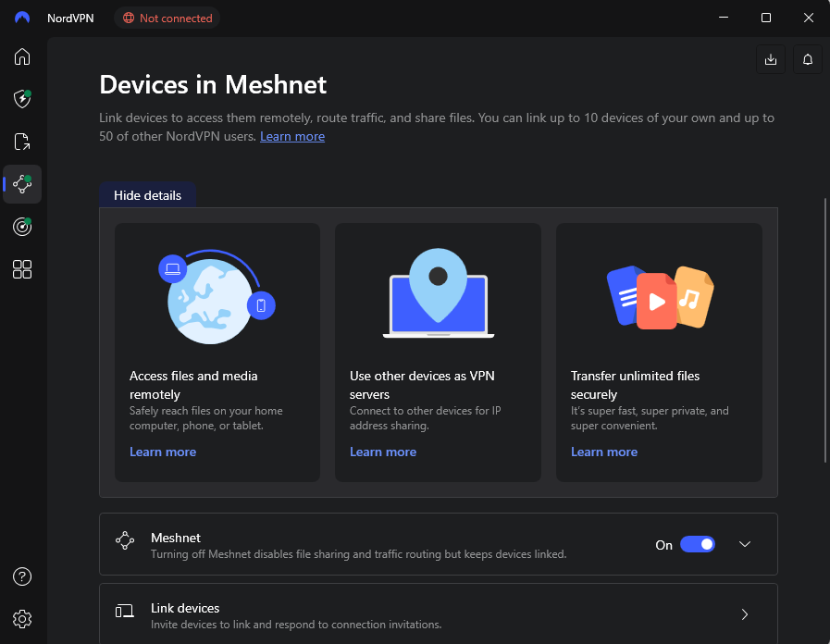Image resolution: width=830 pixels, height=644 pixels.
Task: Open the File Sharing sidebar icon
Action: [x=21, y=142]
